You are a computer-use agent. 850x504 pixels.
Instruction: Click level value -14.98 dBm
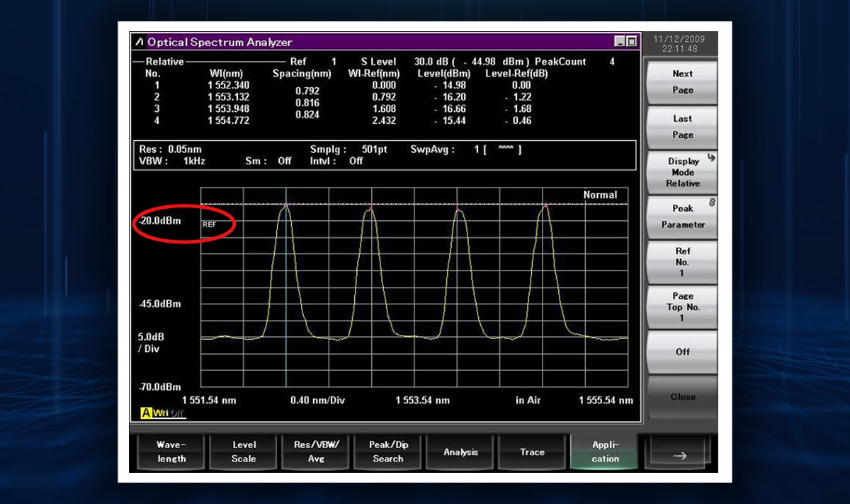point(450,85)
